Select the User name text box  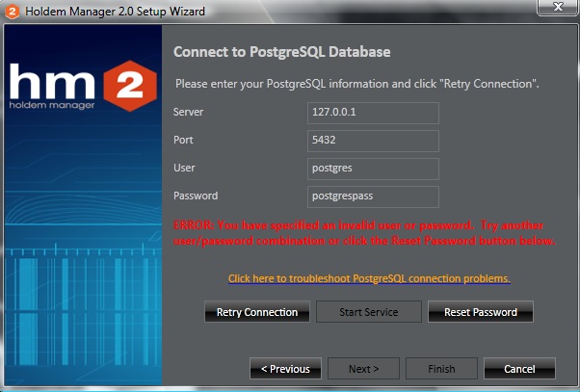click(x=373, y=169)
